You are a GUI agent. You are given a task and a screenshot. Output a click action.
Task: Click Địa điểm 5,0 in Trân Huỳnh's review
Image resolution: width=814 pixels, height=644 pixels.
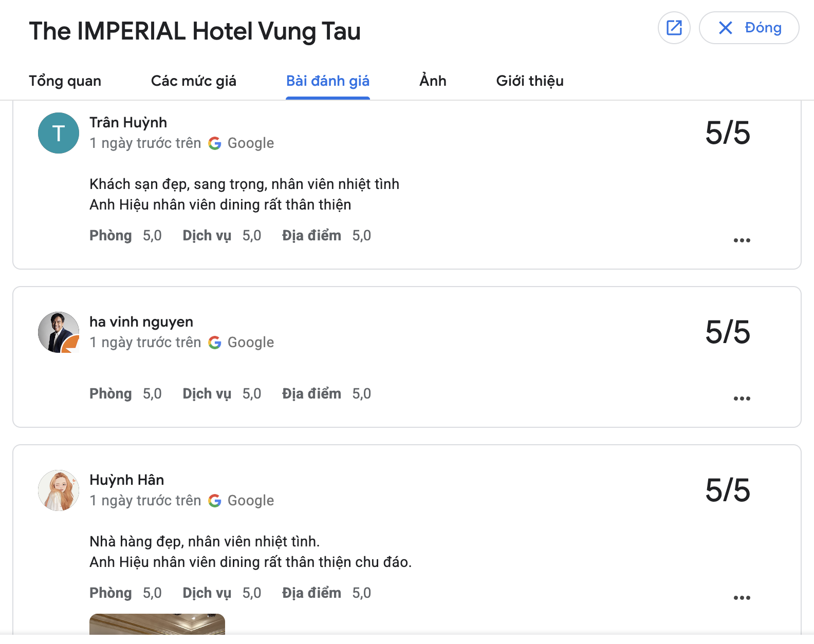326,235
